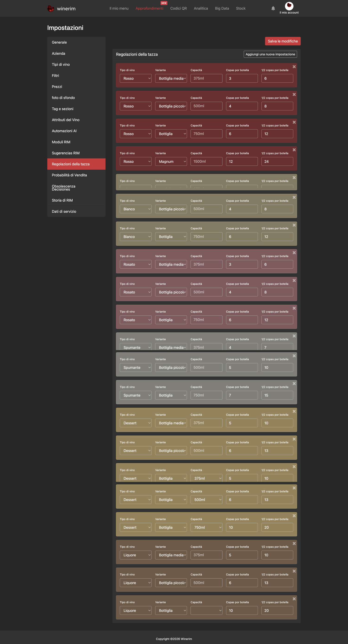Click Salva le modifiche button
This screenshot has height=644, width=348.
tap(283, 41)
